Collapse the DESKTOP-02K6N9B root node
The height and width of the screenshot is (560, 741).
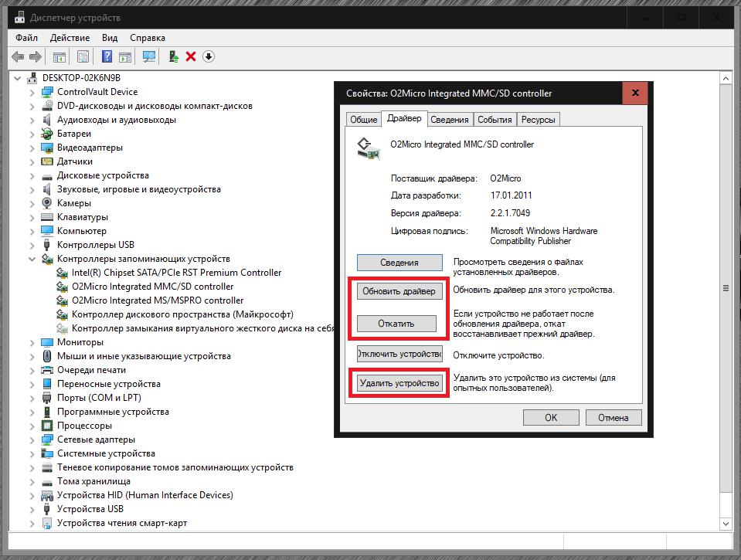point(18,78)
